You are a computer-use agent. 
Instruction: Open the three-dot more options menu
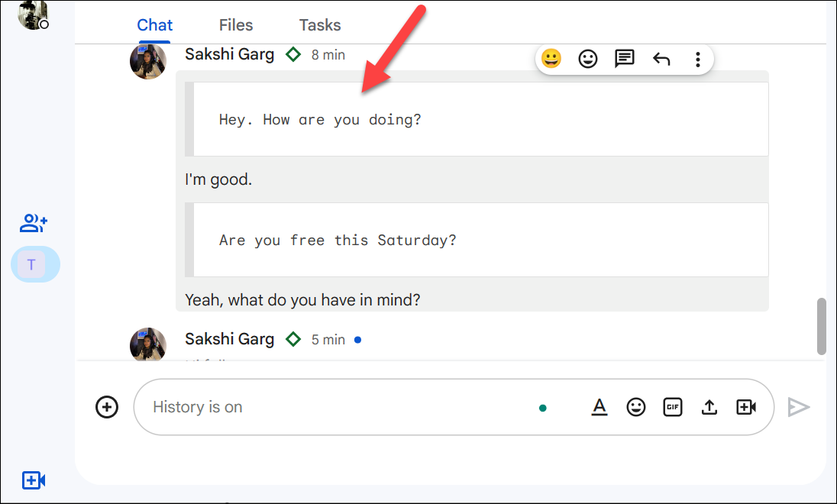tap(697, 59)
